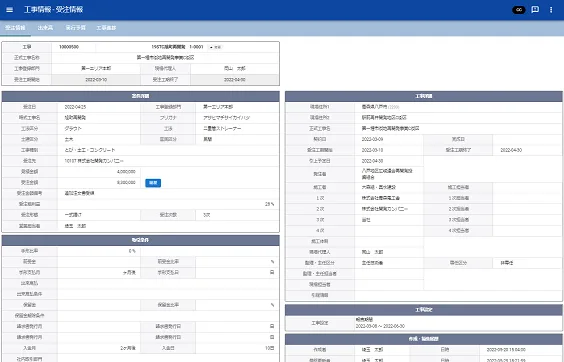This screenshot has height=362, width=564.
Task: Click the order tier value 3次
Action: (206, 215)
